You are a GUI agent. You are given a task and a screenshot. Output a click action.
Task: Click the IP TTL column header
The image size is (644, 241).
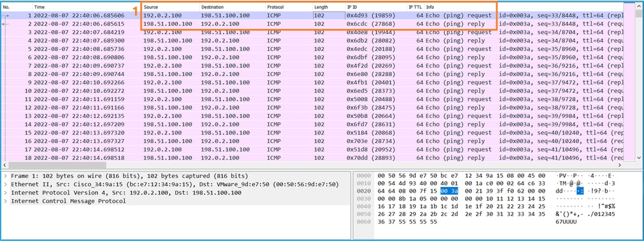coord(416,7)
